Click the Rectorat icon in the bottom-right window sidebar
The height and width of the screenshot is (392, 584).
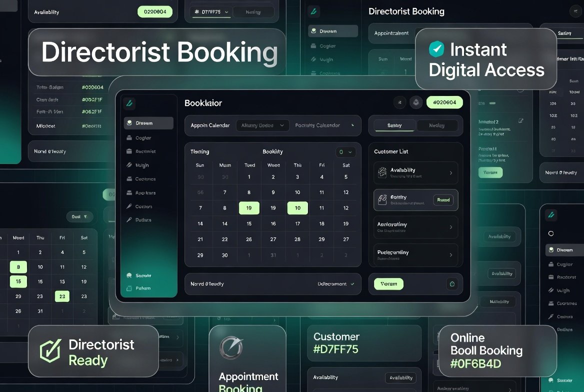pyautogui.click(x=551, y=277)
